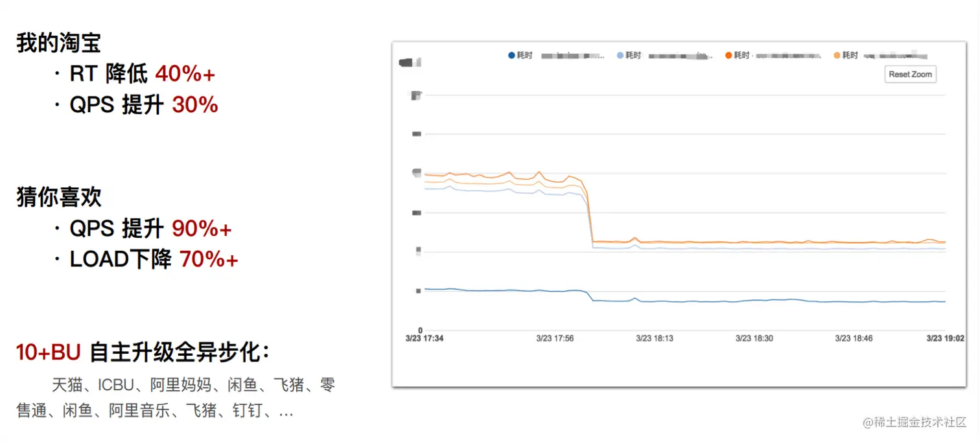This screenshot has height=442, width=980.
Task: Click 钉钉 in the BU list
Action: tap(248, 411)
